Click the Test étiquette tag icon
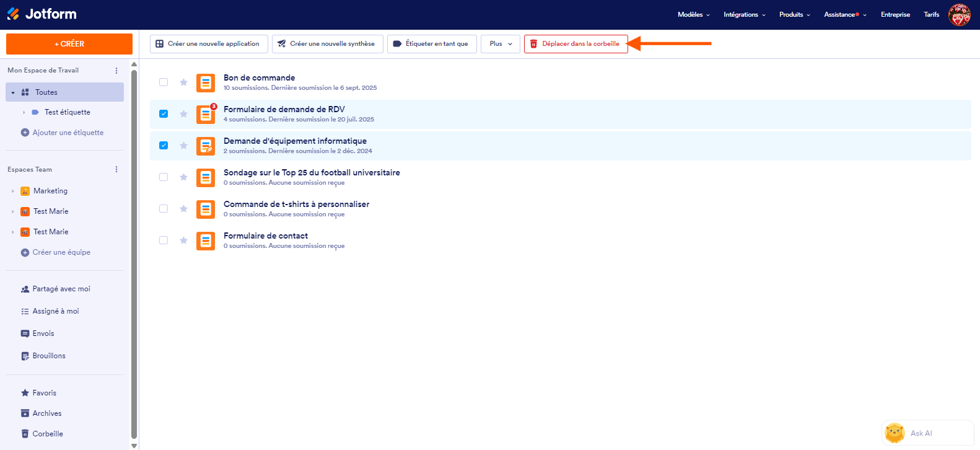980x450 pixels. click(35, 112)
